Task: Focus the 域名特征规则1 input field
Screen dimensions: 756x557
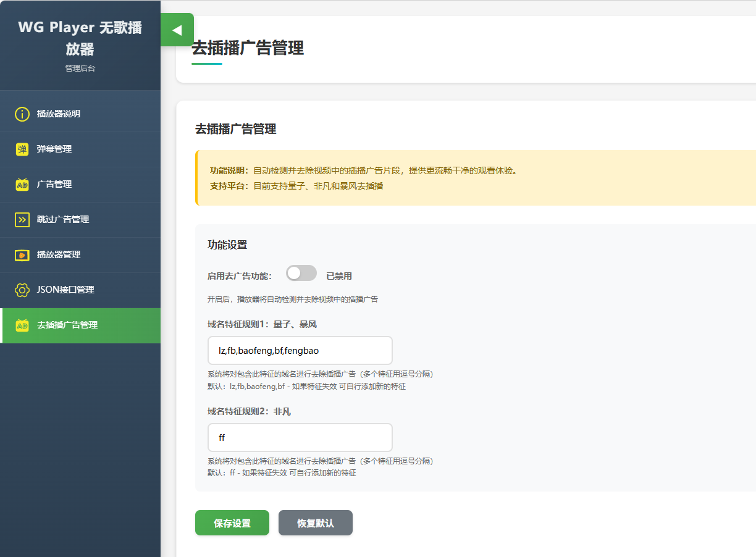Action: 300,351
